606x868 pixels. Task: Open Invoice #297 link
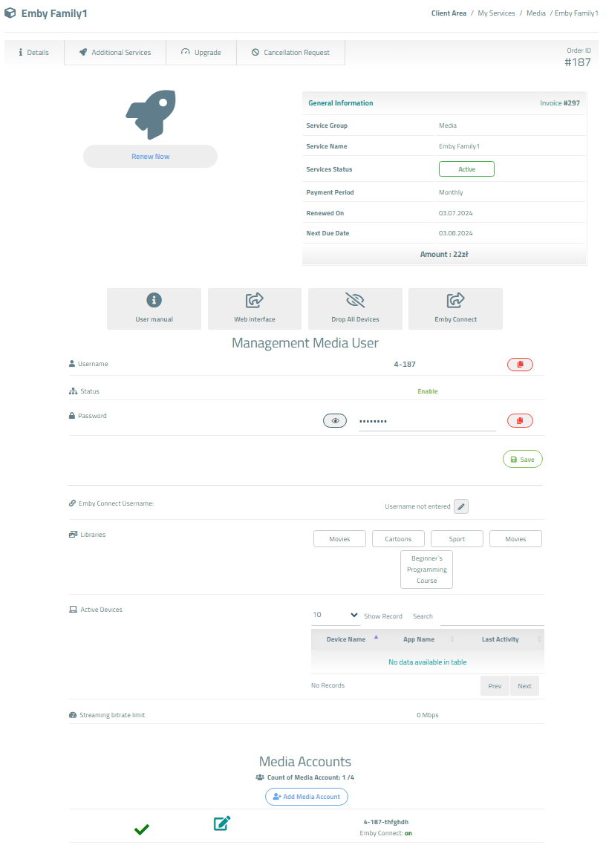coord(559,103)
